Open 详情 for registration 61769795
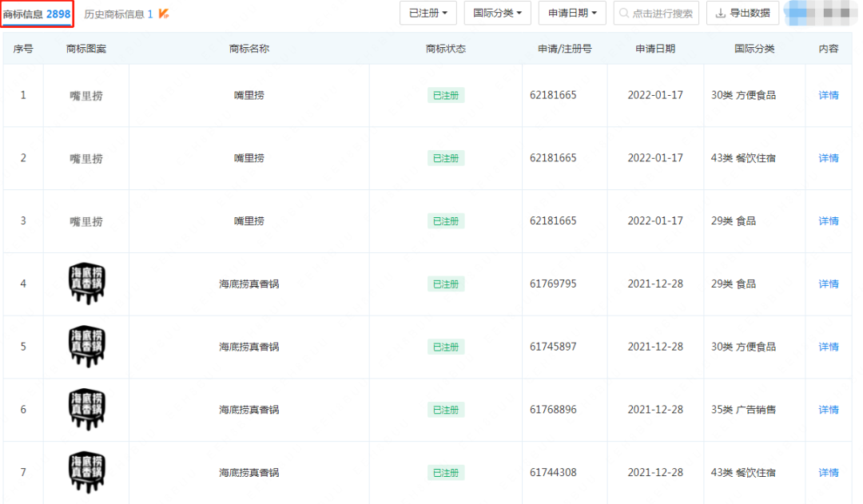Viewport: 863px width, 504px height. [x=829, y=284]
